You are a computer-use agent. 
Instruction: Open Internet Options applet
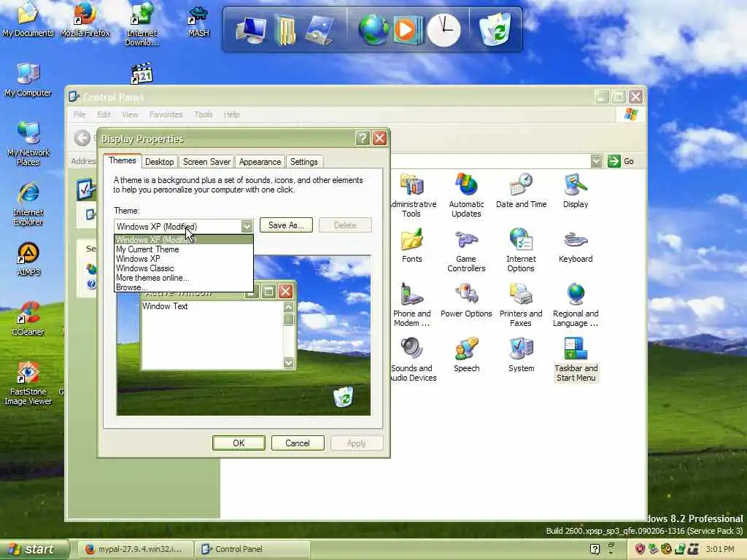[521, 250]
